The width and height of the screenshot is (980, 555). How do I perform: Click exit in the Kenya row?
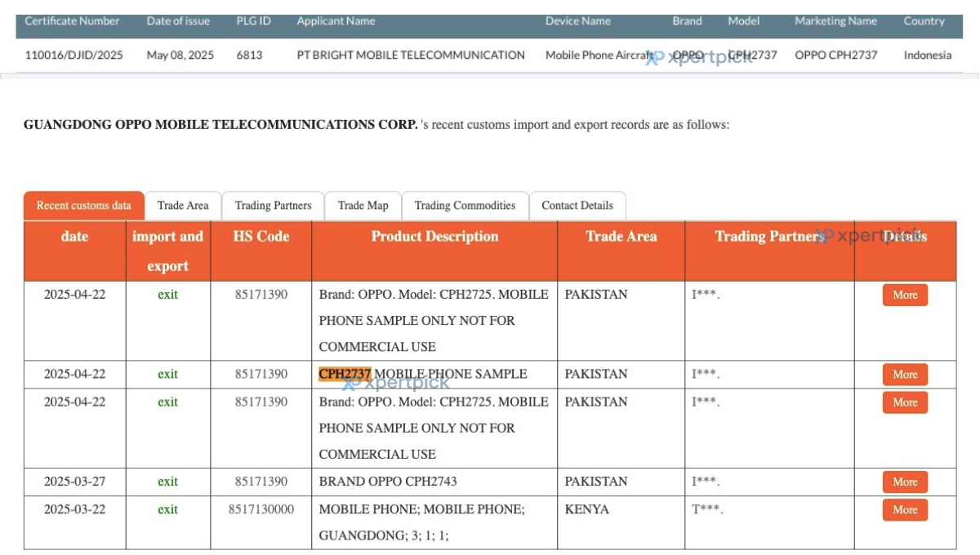tap(168, 509)
